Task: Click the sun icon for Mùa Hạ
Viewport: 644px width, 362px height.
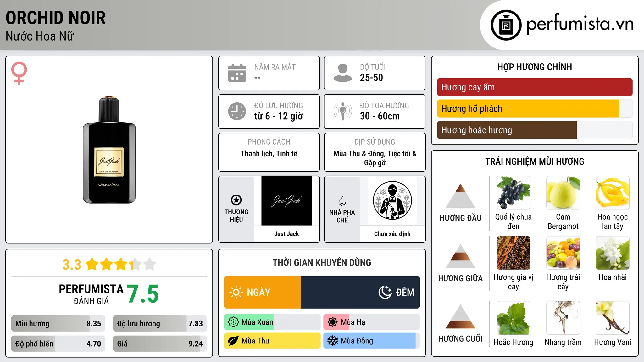Action: (333, 322)
